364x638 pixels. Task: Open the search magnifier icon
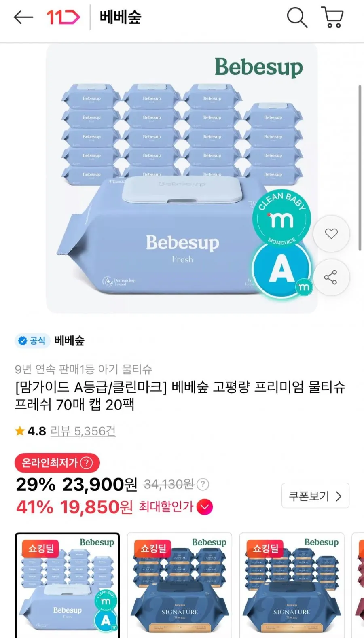pos(297,17)
